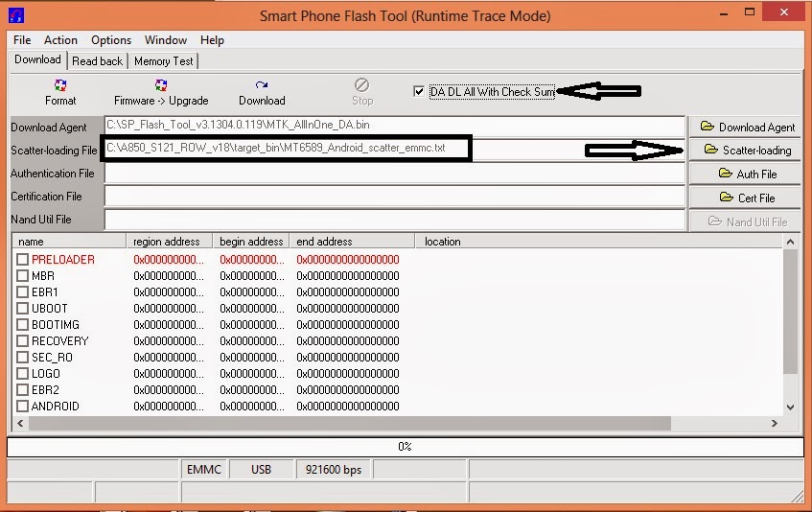
Task: Check the SEC_RO partition checkbox
Action: tap(22, 358)
